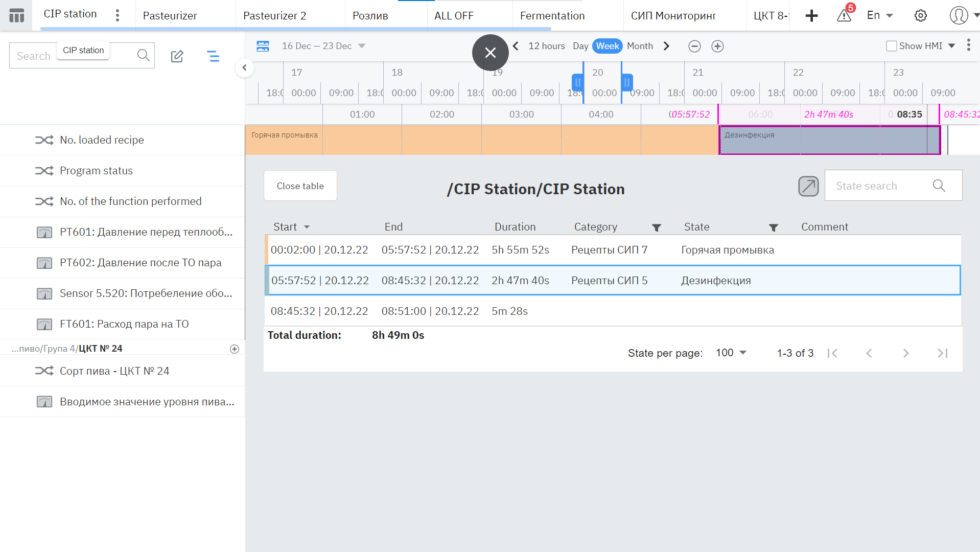
Task: Open the list filter icon in sidebar
Action: (x=213, y=56)
